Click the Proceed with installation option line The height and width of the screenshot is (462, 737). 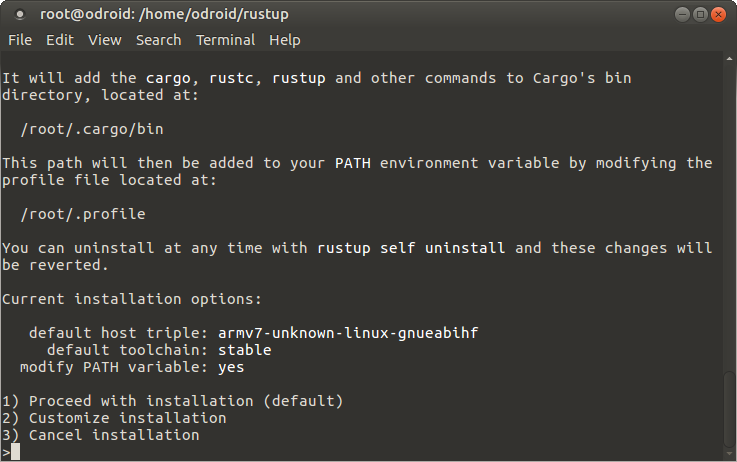(x=172, y=401)
